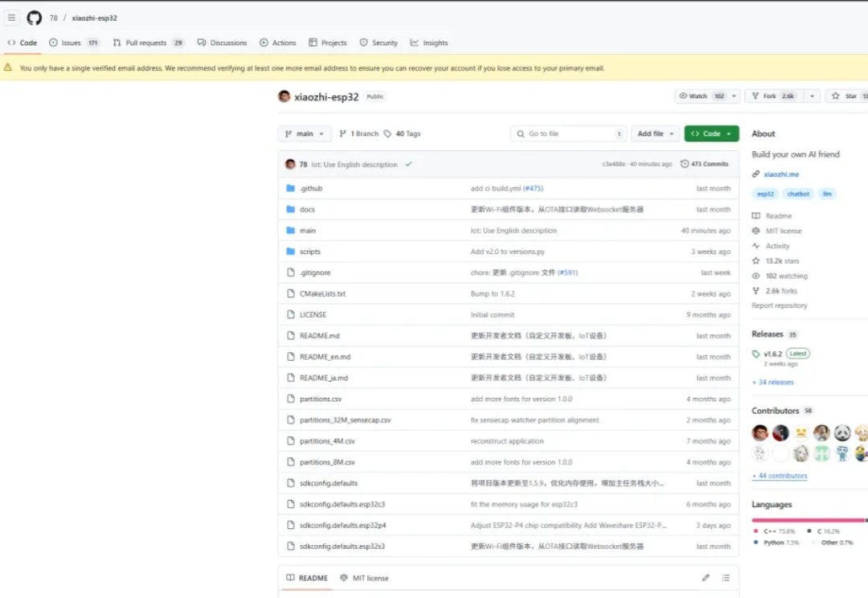Open the partitions_4M.csv file
The height and width of the screenshot is (598, 868).
click(327, 440)
